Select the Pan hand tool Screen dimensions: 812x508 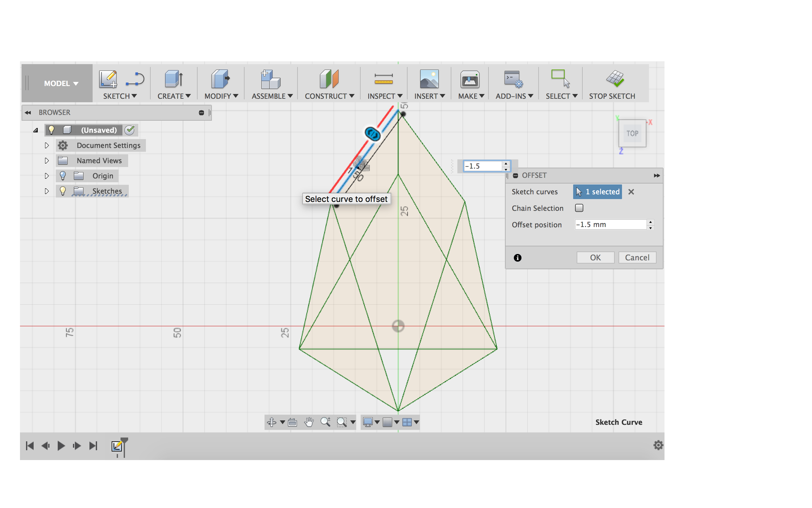tap(309, 422)
